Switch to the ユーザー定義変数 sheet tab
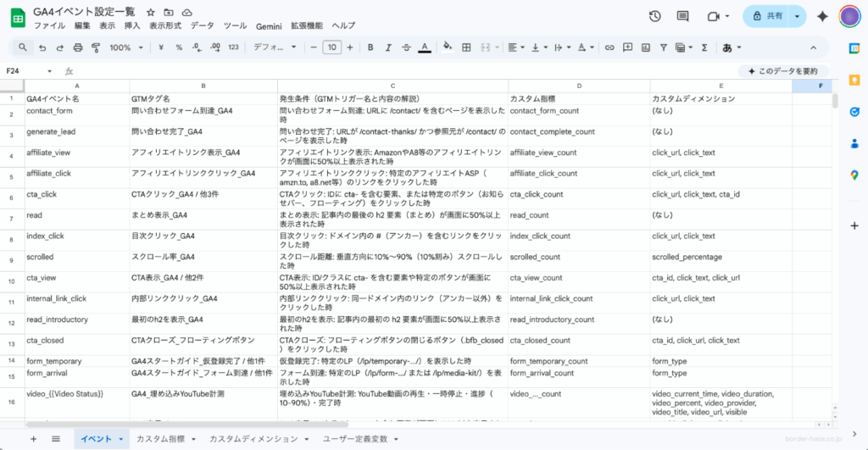Viewport: 868px width, 450px height. click(x=355, y=439)
